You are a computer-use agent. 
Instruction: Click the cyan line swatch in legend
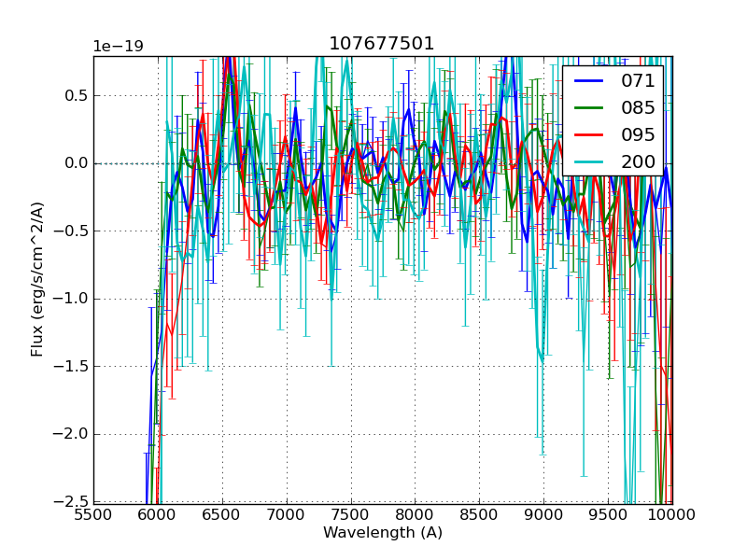click(590, 162)
